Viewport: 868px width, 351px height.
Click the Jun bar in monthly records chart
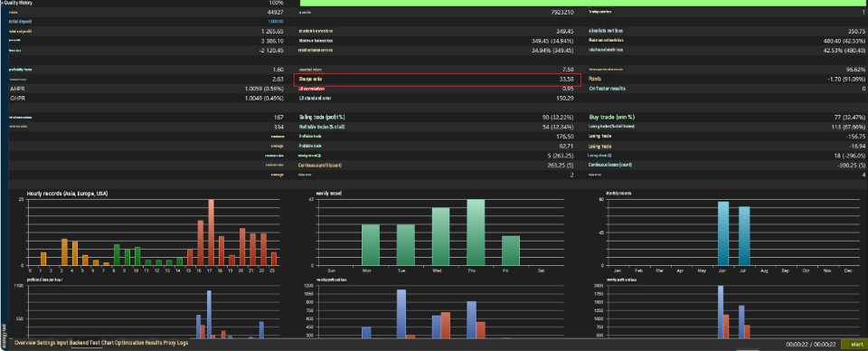(x=723, y=233)
